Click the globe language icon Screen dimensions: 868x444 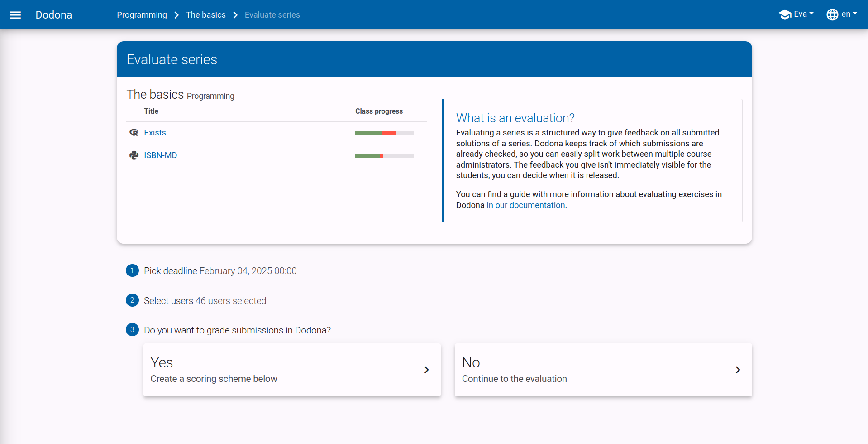[x=832, y=14]
